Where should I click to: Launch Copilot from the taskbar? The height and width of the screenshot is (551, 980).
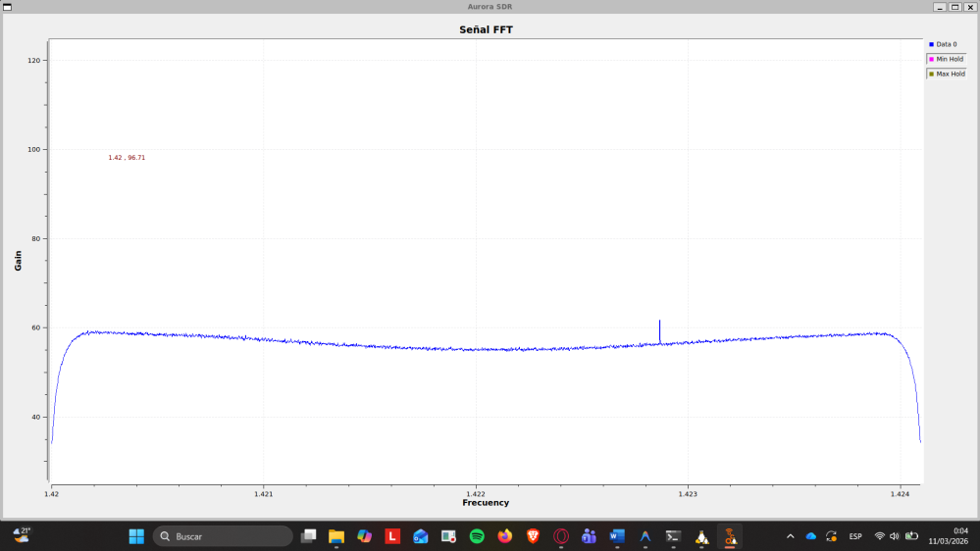pos(364,536)
